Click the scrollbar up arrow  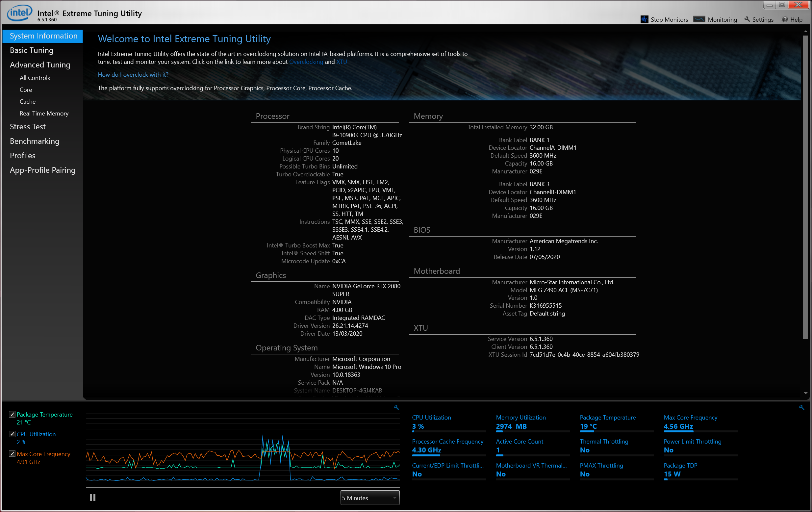click(805, 32)
